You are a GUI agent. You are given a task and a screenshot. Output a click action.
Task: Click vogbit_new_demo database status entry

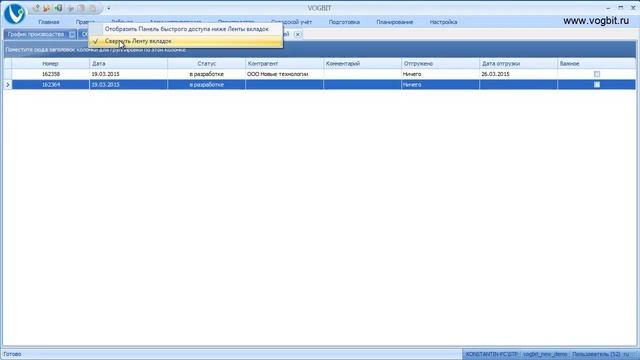(x=545, y=354)
